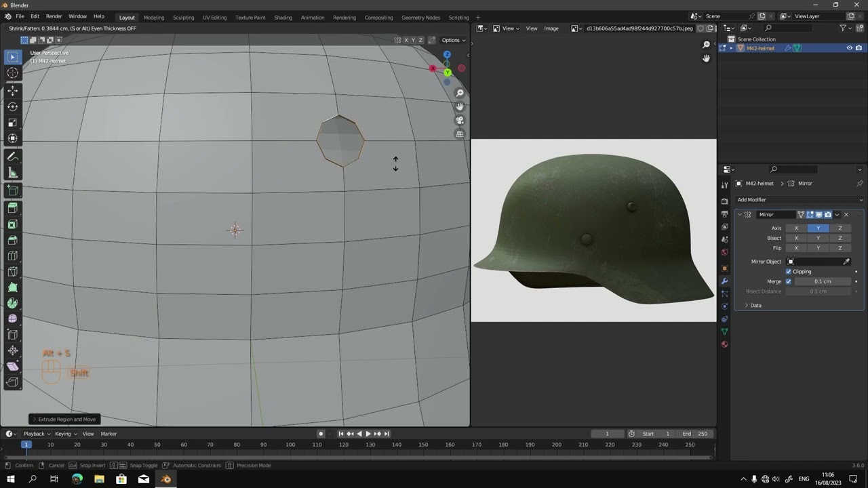Toggle camera view icon in viewport
The height and width of the screenshot is (488, 868).
point(460,120)
